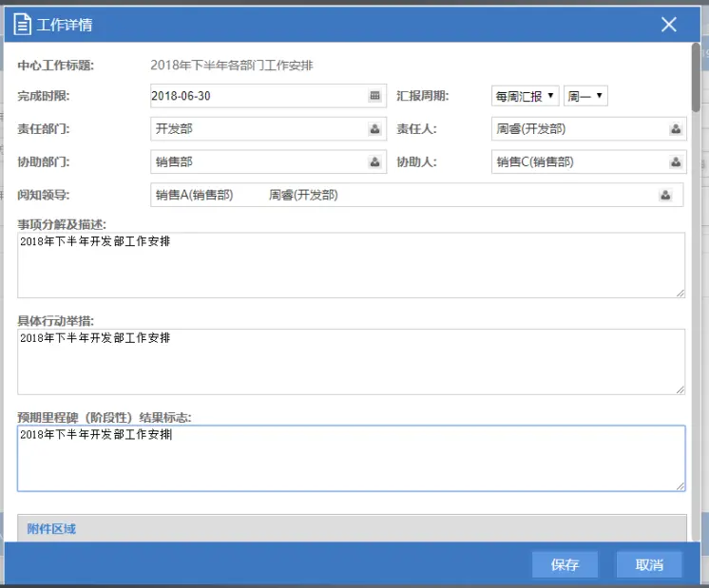Open the 附件区域 attachment section
Image resolution: width=709 pixels, height=588 pixels.
[x=352, y=528]
